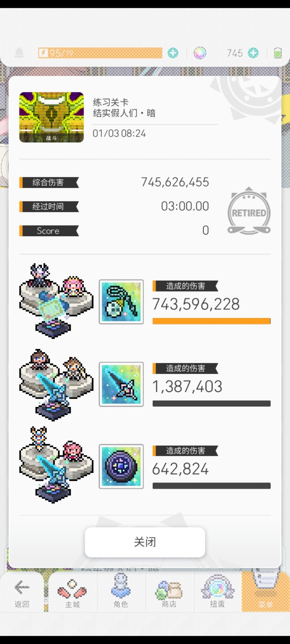Add gems with plus button next to 745
This screenshot has height=644, width=290.
pos(253,53)
